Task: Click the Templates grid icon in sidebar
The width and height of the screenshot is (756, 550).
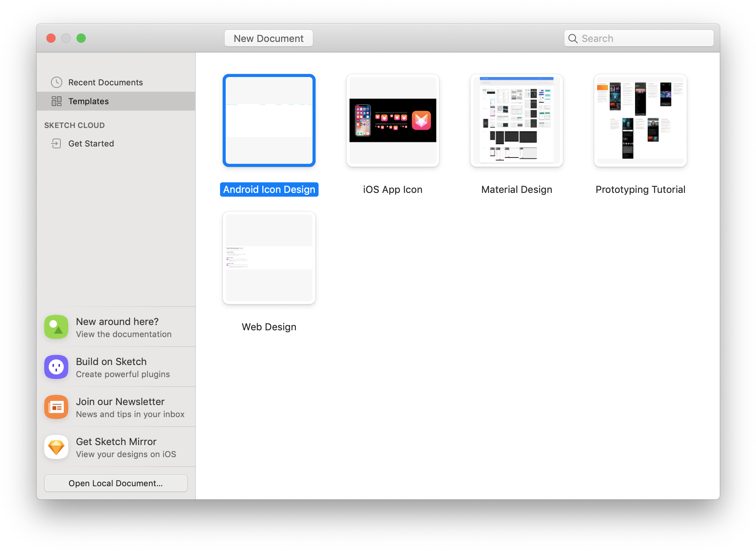Action: pos(57,101)
